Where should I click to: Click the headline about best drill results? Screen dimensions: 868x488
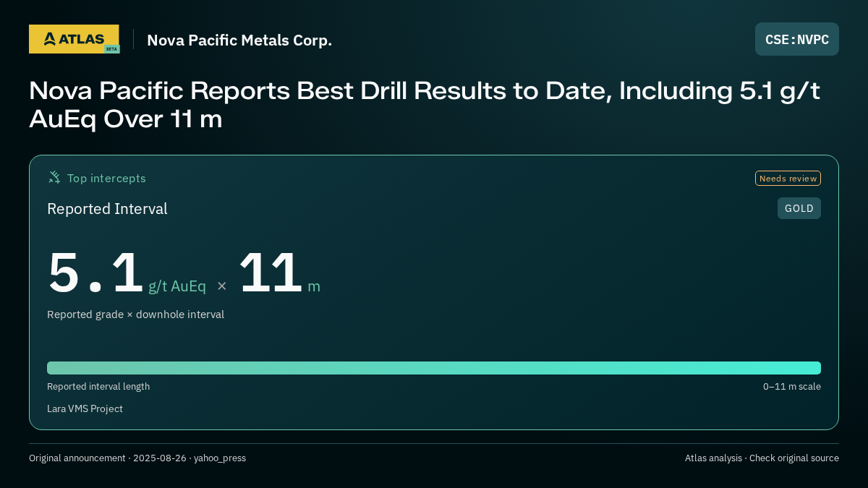coord(425,105)
